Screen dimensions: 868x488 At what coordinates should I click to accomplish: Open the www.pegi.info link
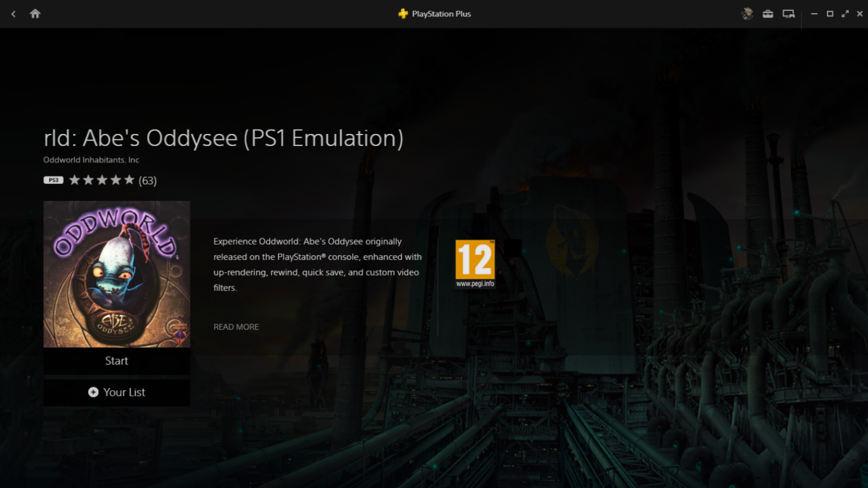pos(475,283)
